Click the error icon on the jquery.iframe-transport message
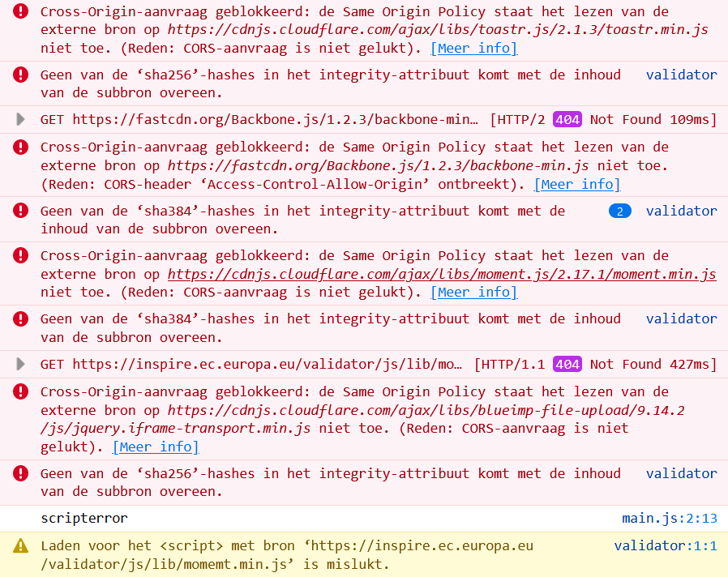Image resolution: width=728 pixels, height=577 pixels. click(19, 391)
